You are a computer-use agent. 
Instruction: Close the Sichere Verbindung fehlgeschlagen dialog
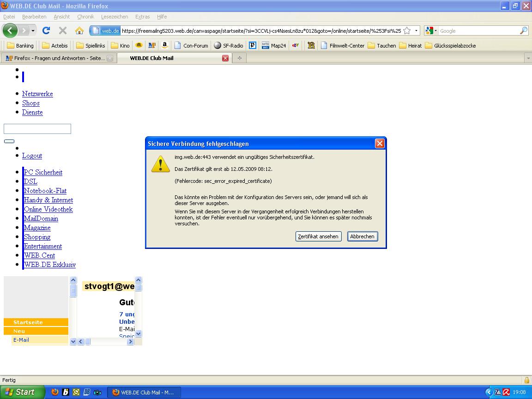[380, 144]
